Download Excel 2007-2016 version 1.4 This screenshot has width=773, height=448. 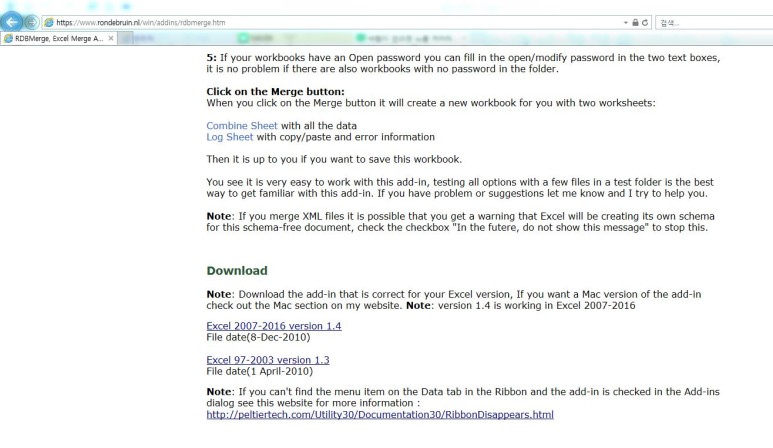pyautogui.click(x=274, y=326)
